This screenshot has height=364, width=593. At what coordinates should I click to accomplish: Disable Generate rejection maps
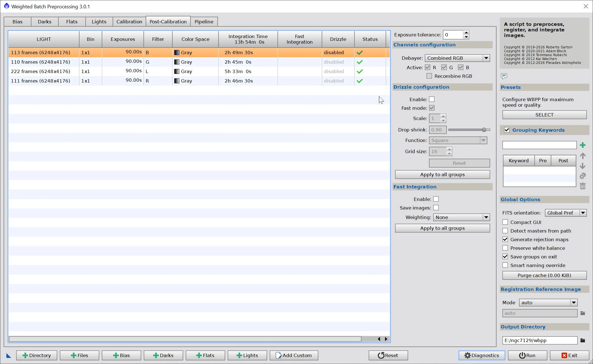(505, 239)
